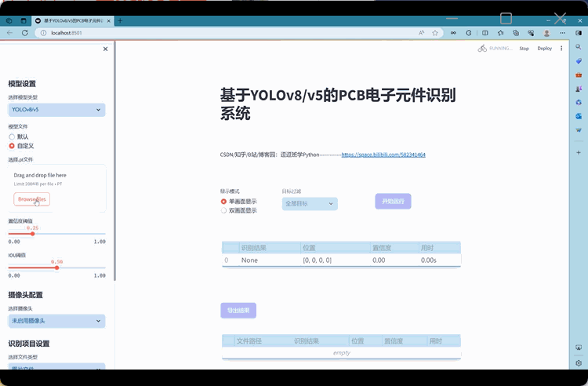Open Edge sidebar search

tap(579, 47)
